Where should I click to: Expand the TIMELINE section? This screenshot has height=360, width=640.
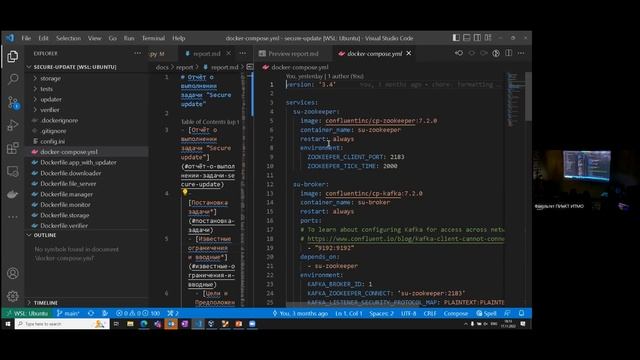coord(45,303)
